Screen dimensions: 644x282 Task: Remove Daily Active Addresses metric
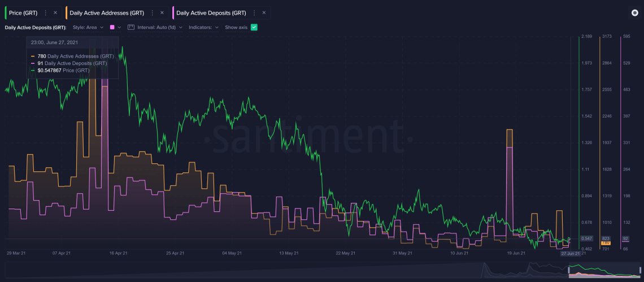pyautogui.click(x=162, y=12)
